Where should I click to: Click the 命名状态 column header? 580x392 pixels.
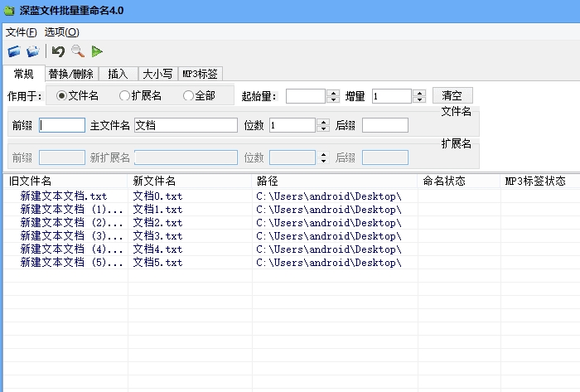click(459, 181)
